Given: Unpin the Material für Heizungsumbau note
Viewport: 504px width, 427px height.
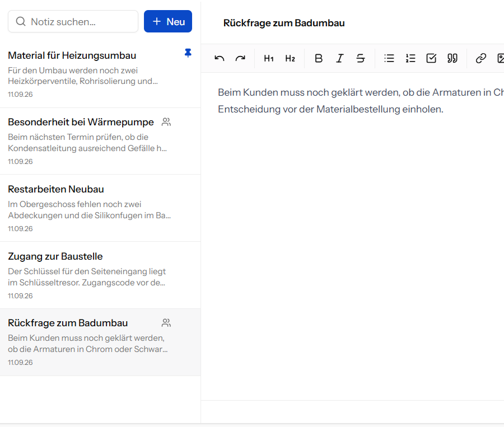Looking at the screenshot, I should 188,53.
